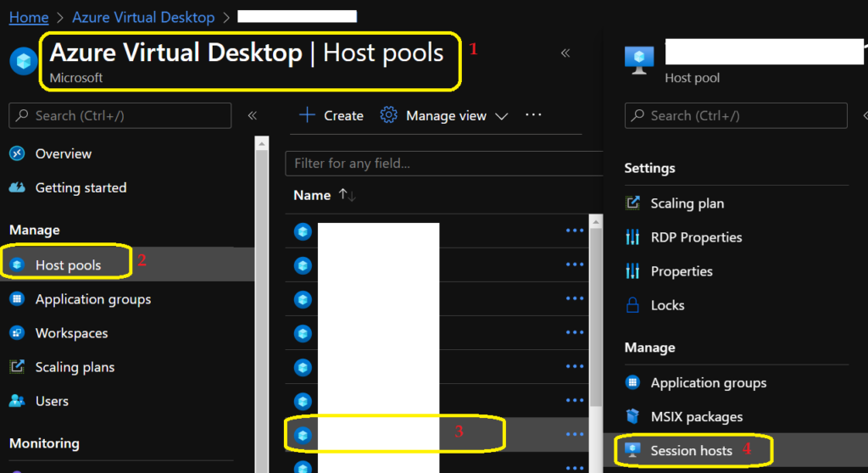Image resolution: width=868 pixels, height=473 pixels.
Task: Open ellipsis menu for highlighted host pool row
Action: pyautogui.click(x=575, y=434)
